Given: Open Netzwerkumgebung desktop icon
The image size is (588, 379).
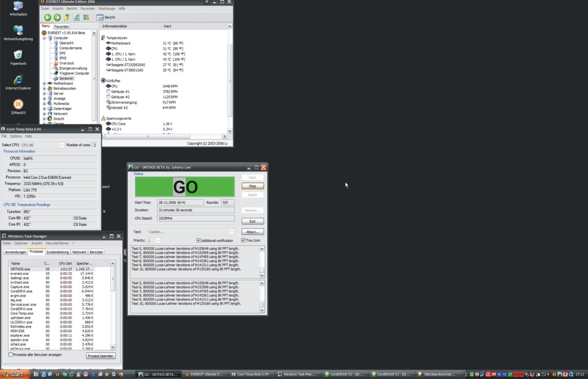Looking at the screenshot, I should coord(18,33).
